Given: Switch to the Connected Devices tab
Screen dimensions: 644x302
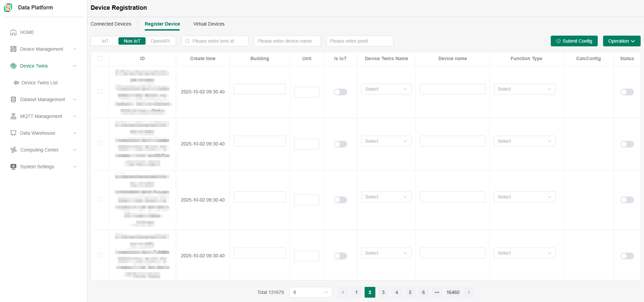Looking at the screenshot, I should click(111, 24).
